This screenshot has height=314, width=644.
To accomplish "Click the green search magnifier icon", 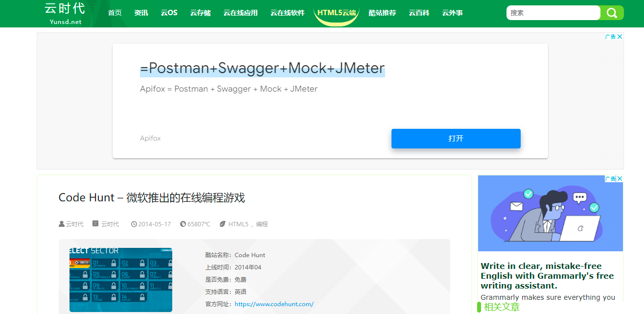I will pos(612,13).
